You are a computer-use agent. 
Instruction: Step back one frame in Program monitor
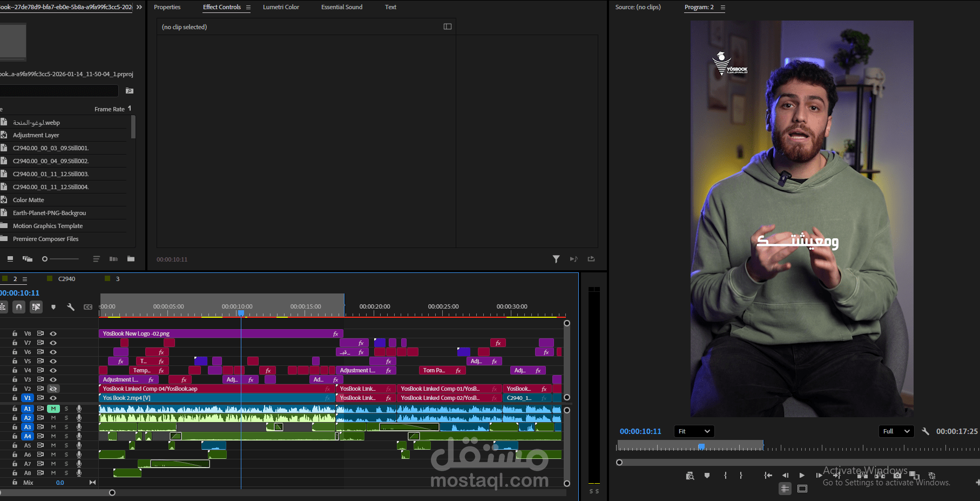coord(785,476)
